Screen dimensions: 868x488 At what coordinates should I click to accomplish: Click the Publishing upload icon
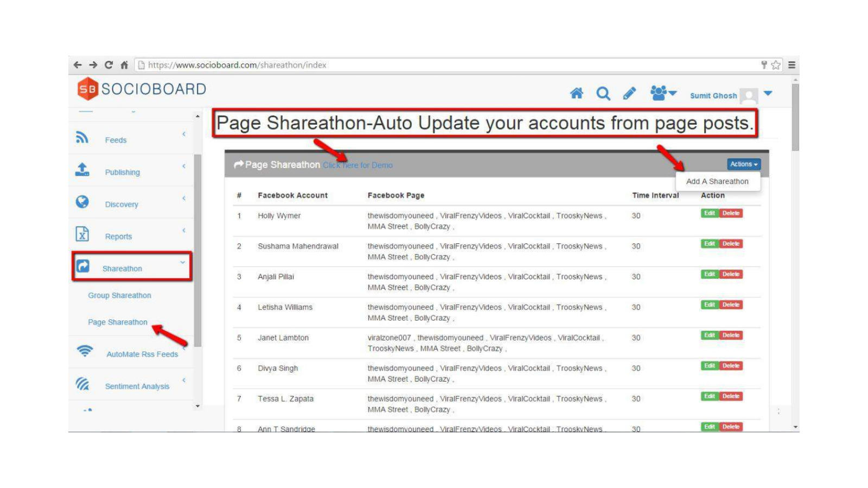pos(82,169)
